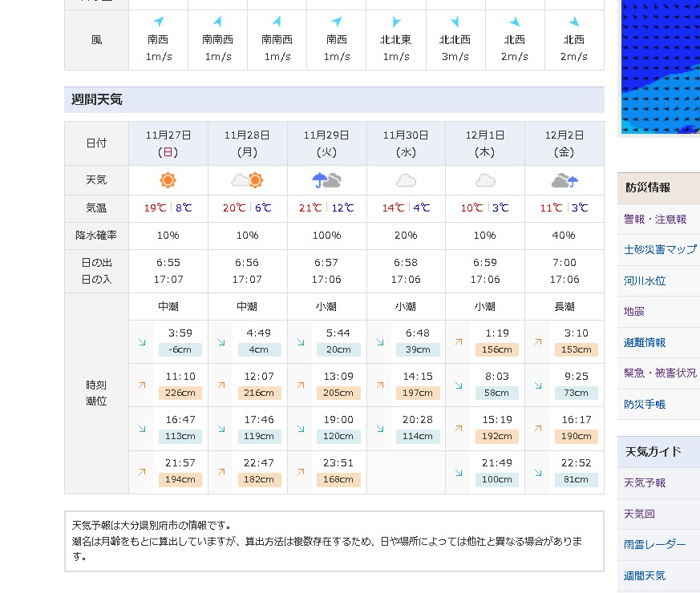700x593 pixels.
Task: Click the cloud-and-rain icon for 12月2日
Action: [x=564, y=180]
